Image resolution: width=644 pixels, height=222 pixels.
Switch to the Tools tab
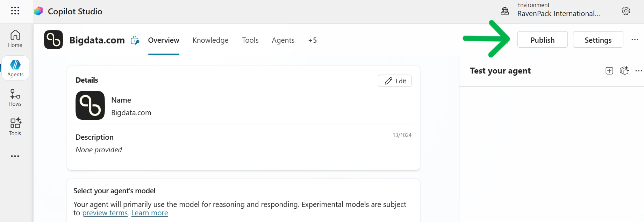250,40
